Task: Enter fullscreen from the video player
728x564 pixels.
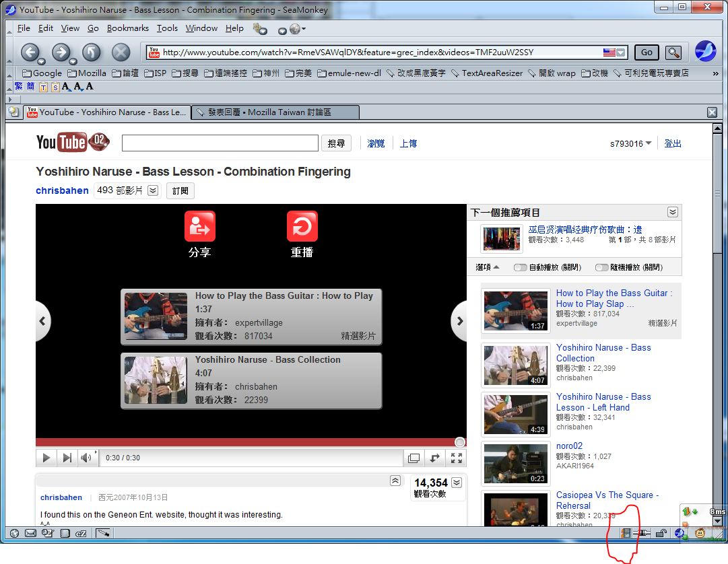Action: pos(457,458)
